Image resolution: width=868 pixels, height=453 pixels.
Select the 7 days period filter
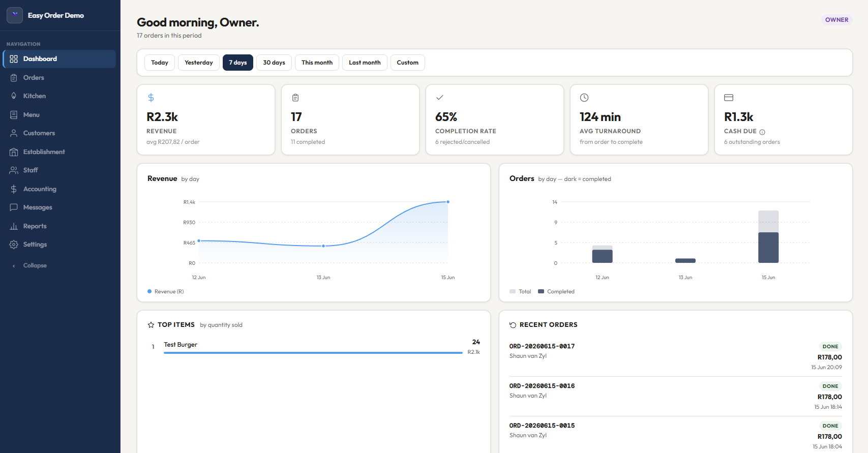[238, 63]
